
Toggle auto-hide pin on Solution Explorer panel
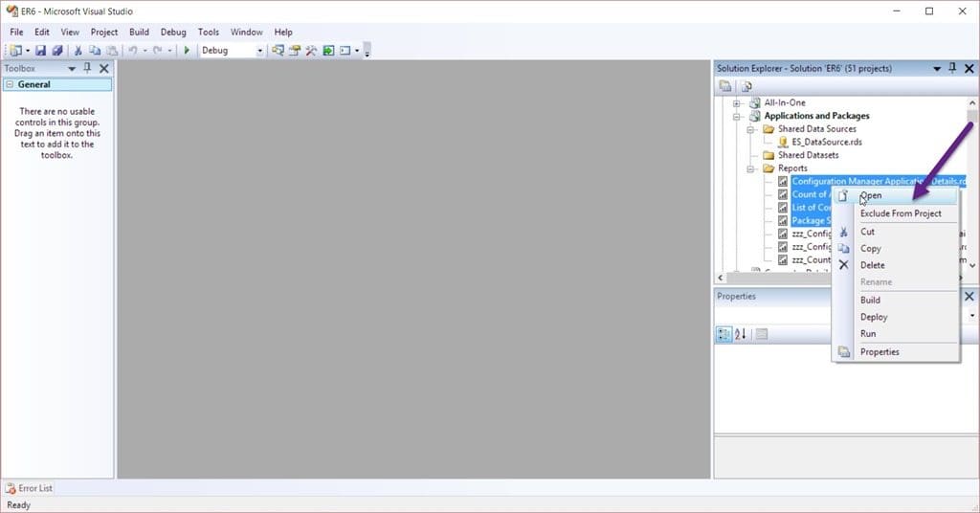click(x=952, y=68)
